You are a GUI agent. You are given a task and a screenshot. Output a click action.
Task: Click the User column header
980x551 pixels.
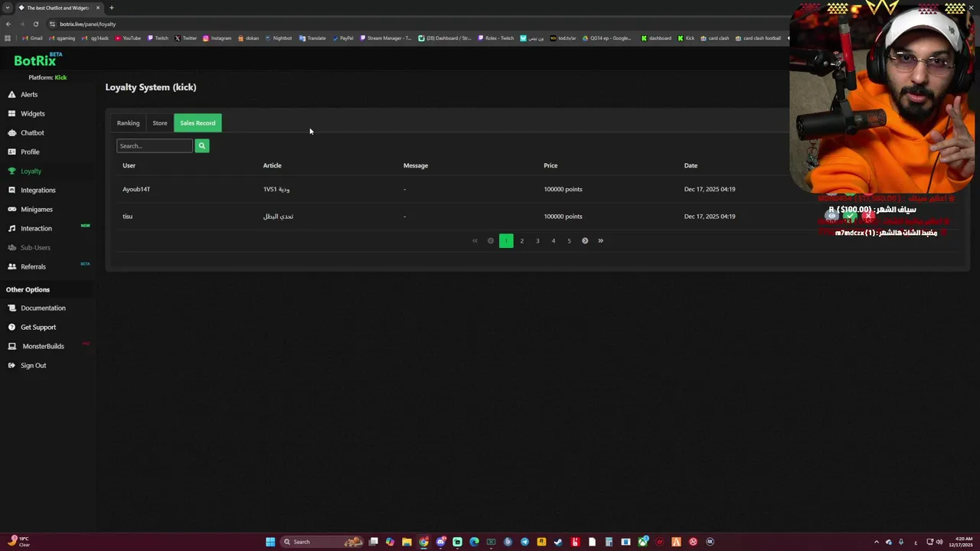tap(129, 165)
